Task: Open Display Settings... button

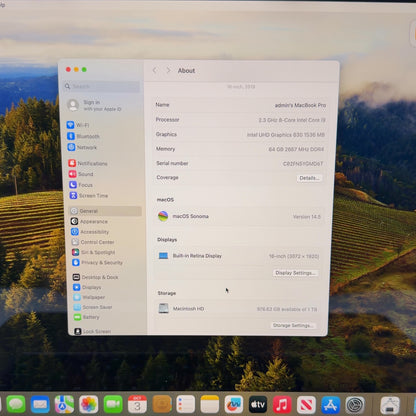Action: [x=295, y=273]
